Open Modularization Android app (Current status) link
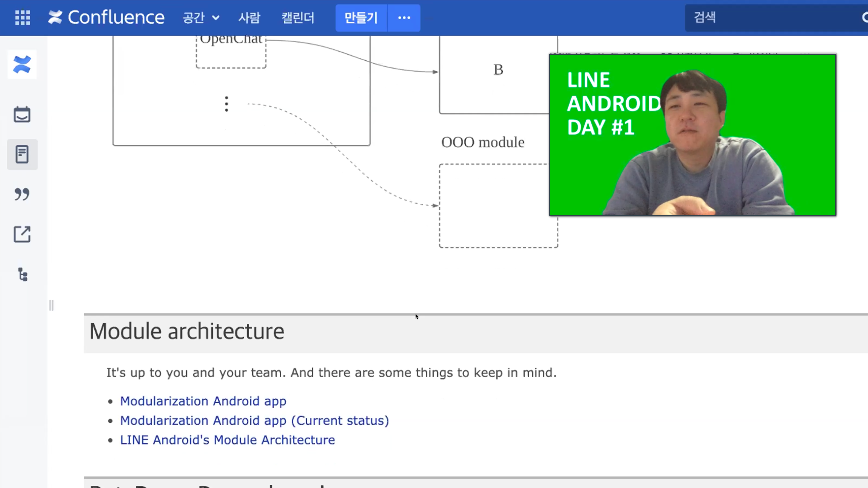This screenshot has height=488, width=868. [x=255, y=421]
